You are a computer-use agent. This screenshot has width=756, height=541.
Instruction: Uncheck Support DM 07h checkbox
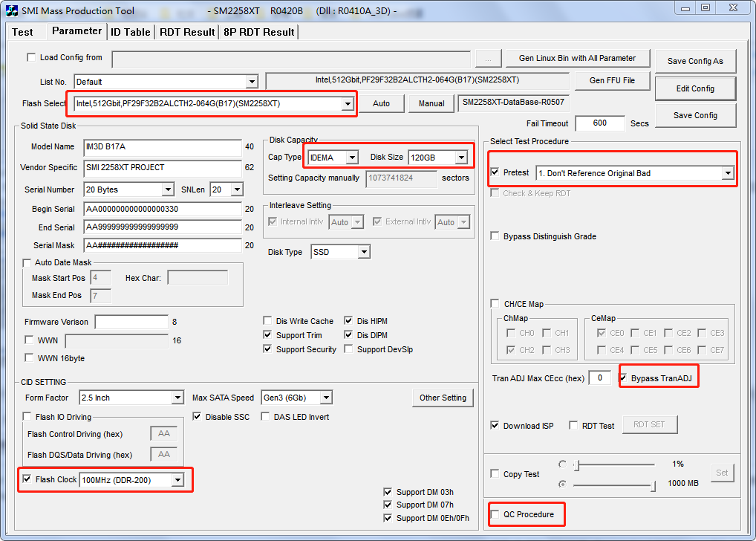pyautogui.click(x=388, y=505)
